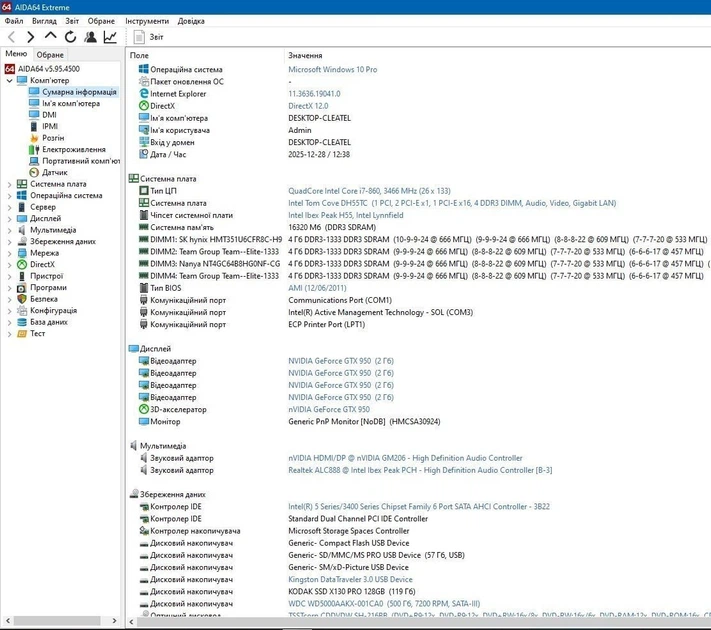This screenshot has width=711, height=630.
Task: Expand the Дисплей tree node
Action: (x=10, y=219)
